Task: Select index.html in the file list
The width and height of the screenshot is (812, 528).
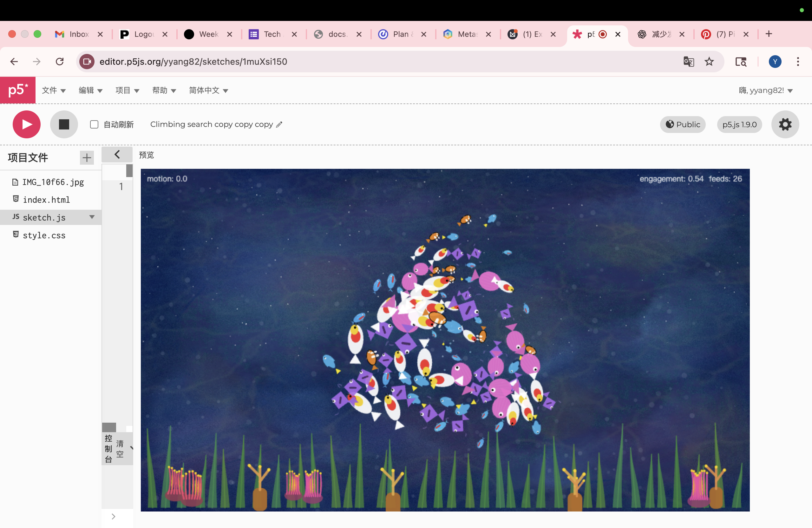Action: pos(46,200)
